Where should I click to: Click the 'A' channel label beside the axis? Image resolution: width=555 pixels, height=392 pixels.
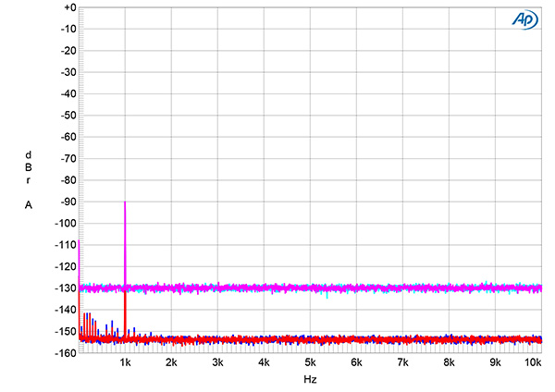click(x=29, y=205)
